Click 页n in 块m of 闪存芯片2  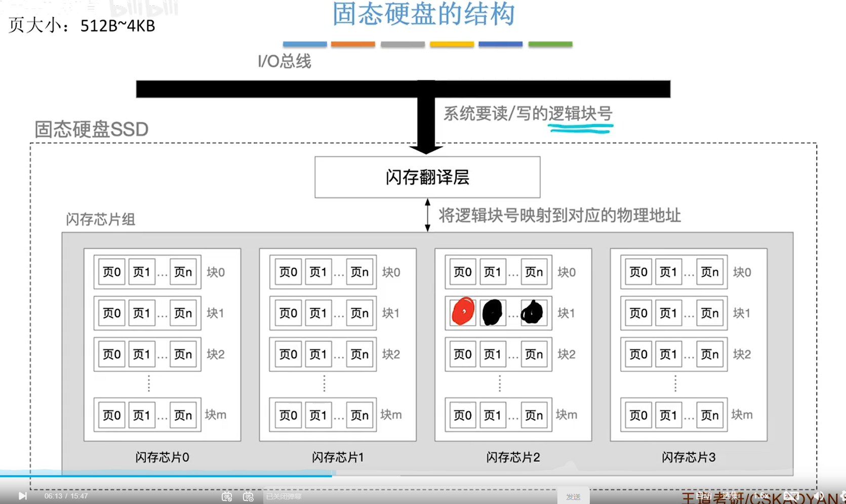coord(534,415)
